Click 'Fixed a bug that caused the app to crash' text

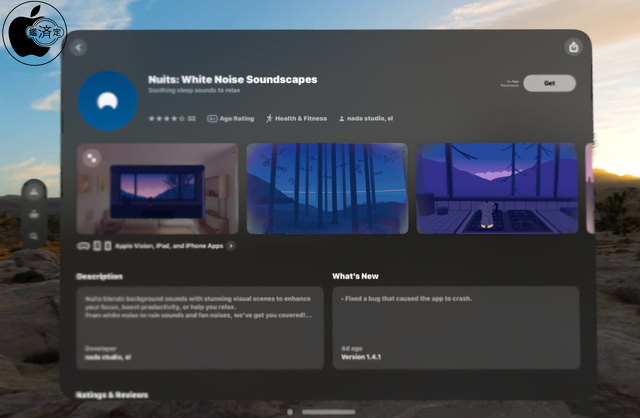tap(408, 298)
